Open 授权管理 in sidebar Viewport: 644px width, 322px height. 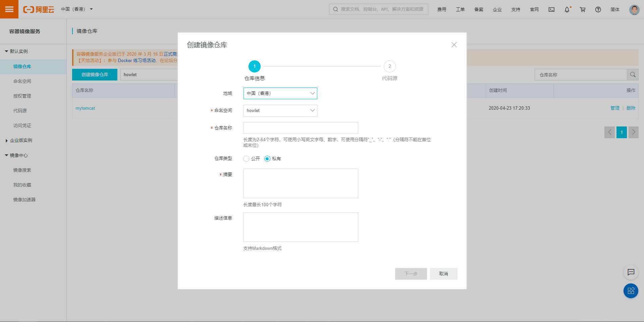tap(22, 96)
